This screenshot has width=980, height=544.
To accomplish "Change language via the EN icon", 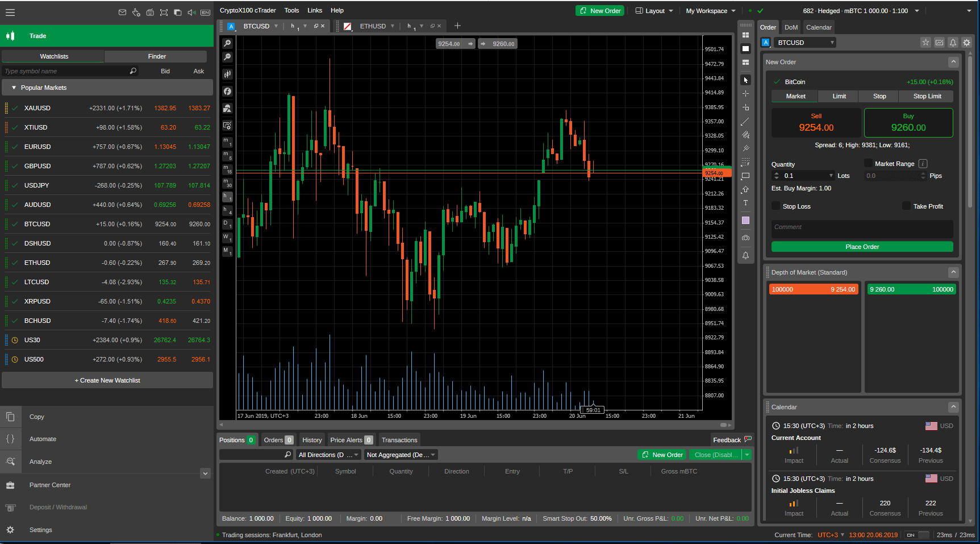I will [206, 12].
